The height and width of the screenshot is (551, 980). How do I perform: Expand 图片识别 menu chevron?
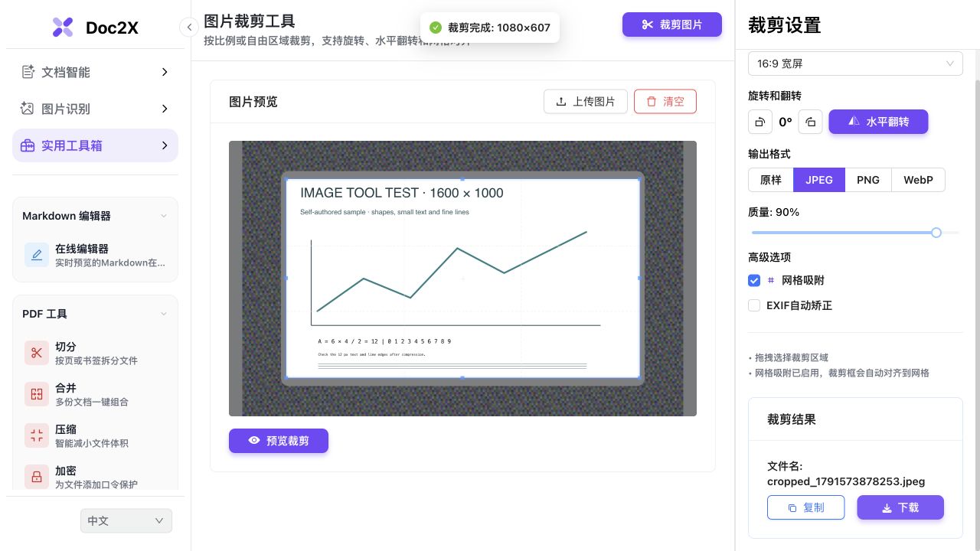point(165,109)
